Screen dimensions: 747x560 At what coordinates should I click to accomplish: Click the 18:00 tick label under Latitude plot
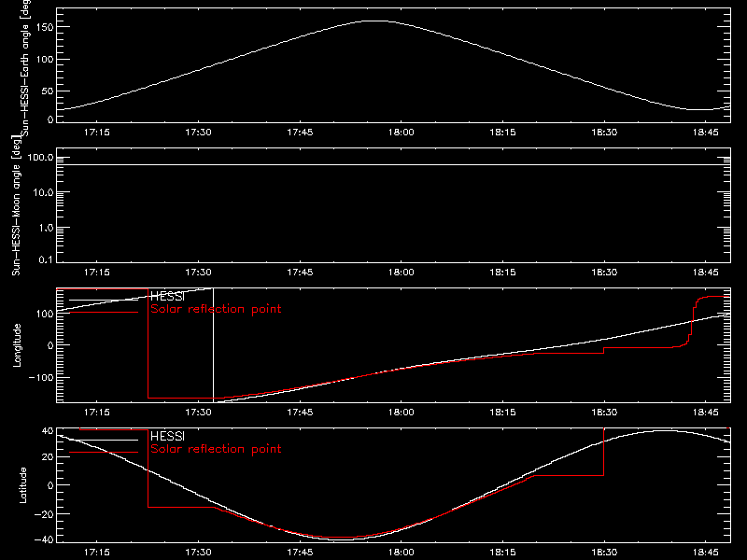(402, 553)
